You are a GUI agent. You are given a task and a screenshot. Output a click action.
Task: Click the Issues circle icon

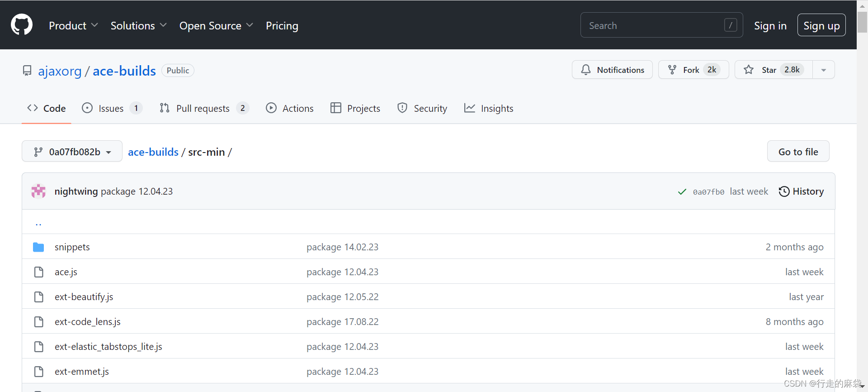tap(87, 108)
